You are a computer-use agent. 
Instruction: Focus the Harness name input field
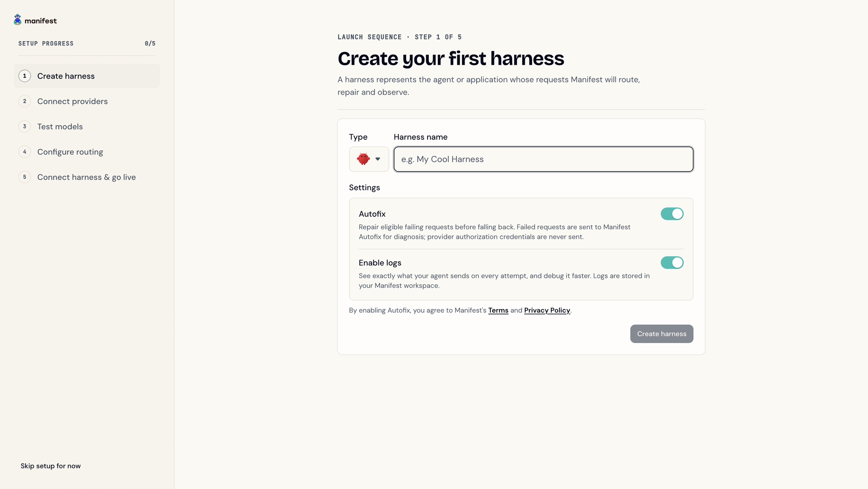(x=543, y=159)
